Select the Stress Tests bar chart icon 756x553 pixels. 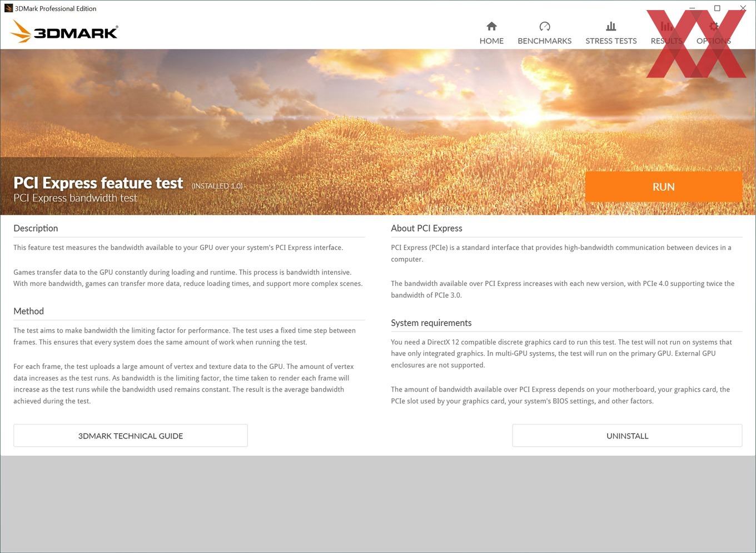[x=611, y=26]
